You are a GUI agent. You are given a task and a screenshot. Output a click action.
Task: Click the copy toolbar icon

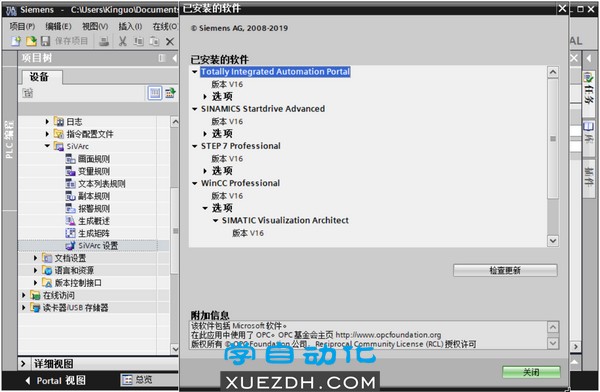tap(139, 41)
